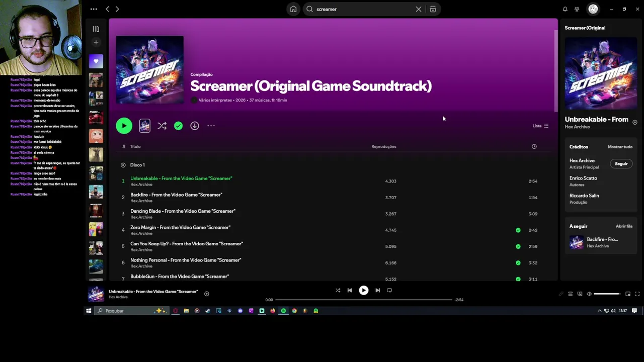644x362 pixels.
Task: Open the Windows Start menu
Action: coord(89,311)
